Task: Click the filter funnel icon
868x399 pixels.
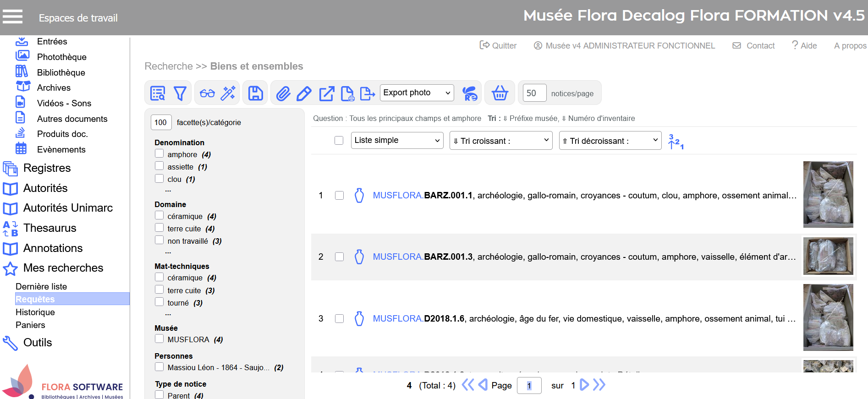Action: [180, 93]
